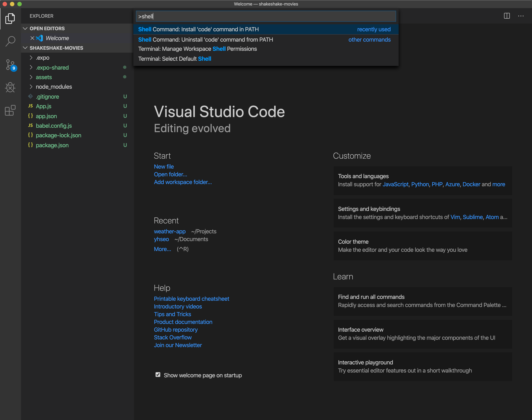Install Atom keybindings link
The height and width of the screenshot is (420, 532).
pyautogui.click(x=492, y=217)
